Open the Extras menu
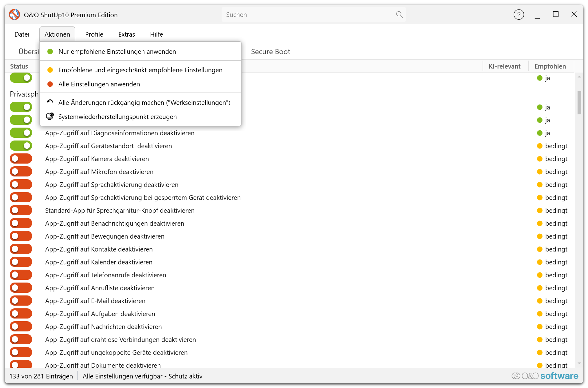Screen dimensions: 588x388 tap(127, 34)
